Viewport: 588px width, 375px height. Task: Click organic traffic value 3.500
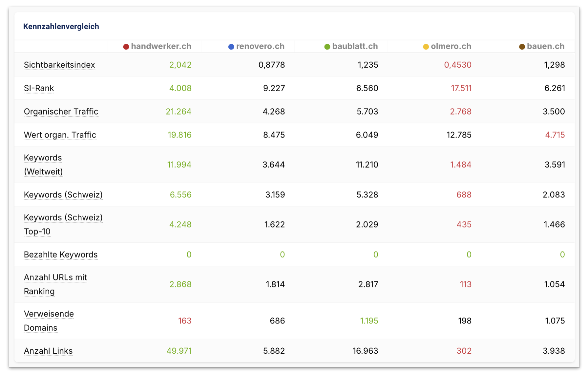click(x=554, y=112)
